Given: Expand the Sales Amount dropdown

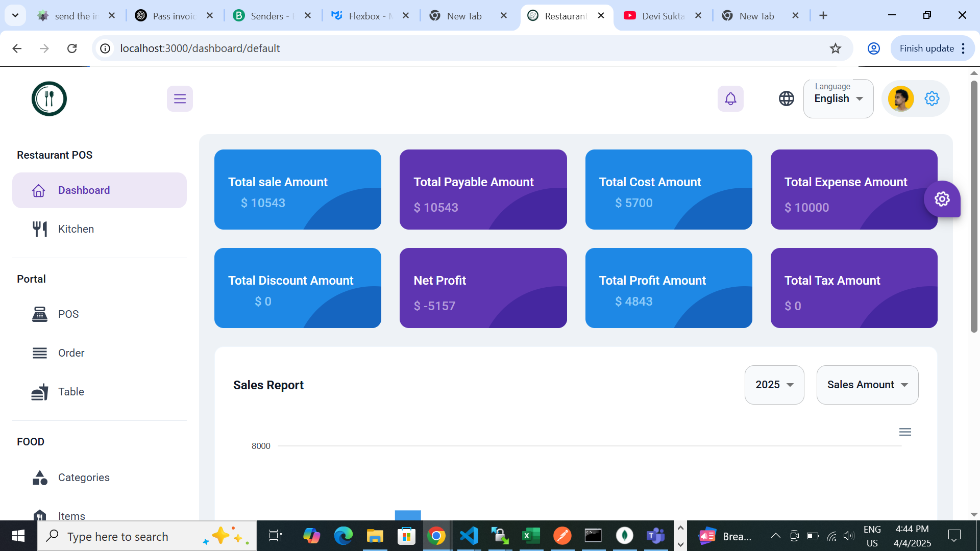Looking at the screenshot, I should 867,385.
